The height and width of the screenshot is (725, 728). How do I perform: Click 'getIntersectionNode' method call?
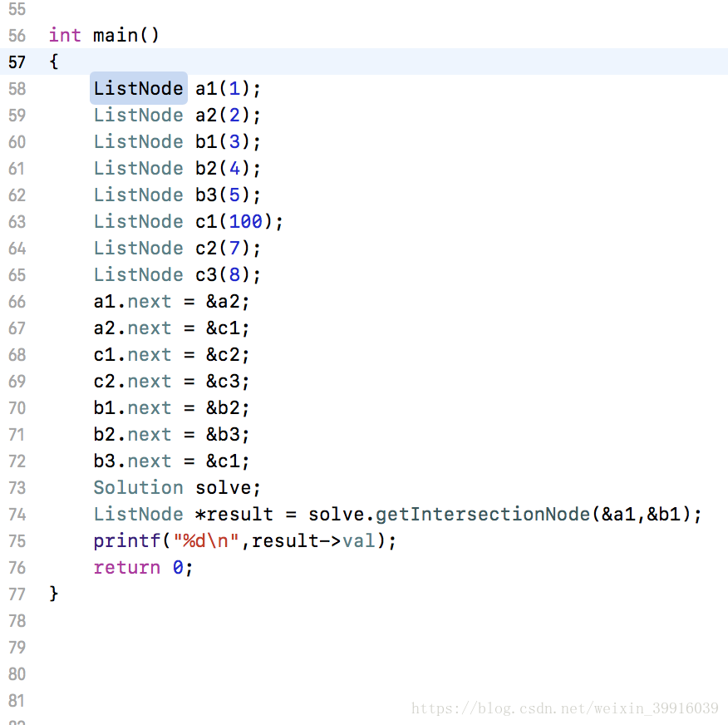point(483,514)
